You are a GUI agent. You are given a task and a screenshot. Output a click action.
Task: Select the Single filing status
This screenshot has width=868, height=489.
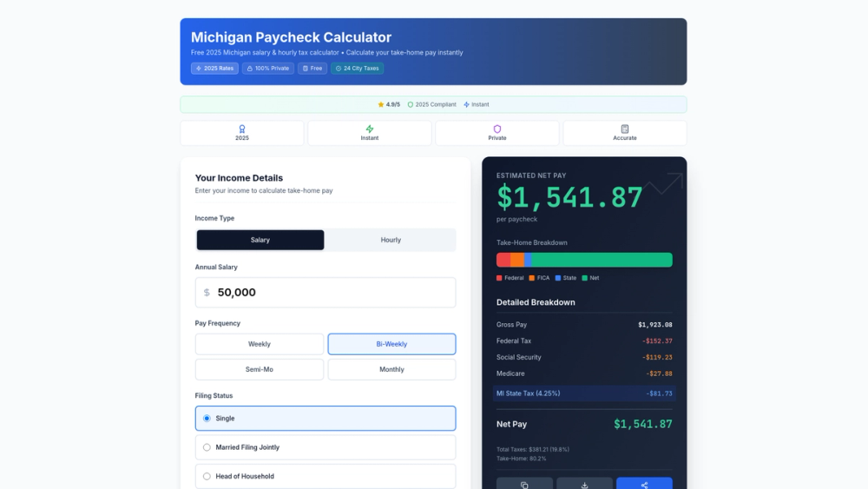point(325,418)
